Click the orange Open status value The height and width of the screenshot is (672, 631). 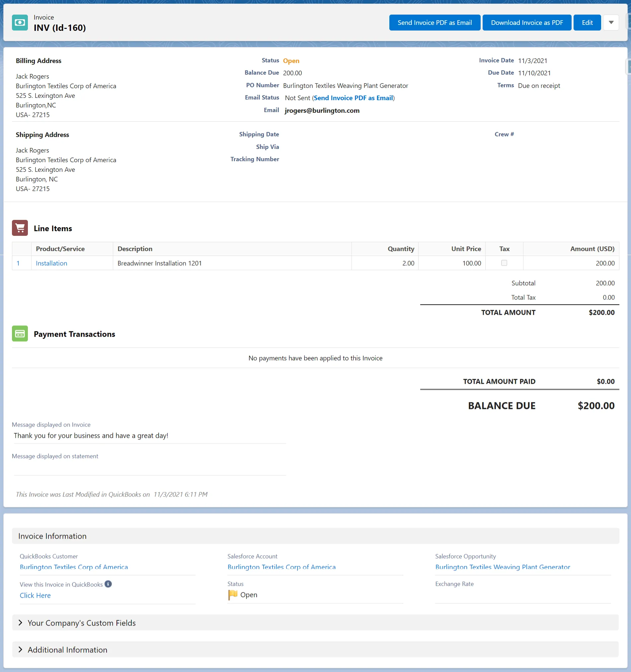click(x=291, y=61)
